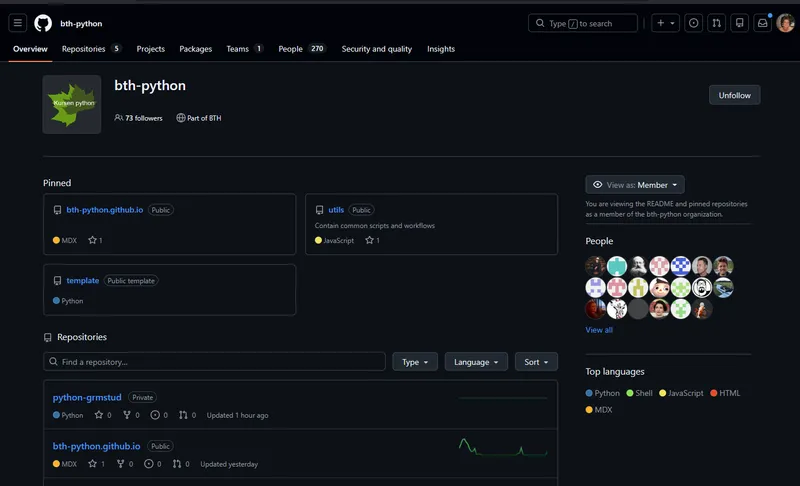Switch to the Overview tab
Image resolution: width=800 pixels, height=486 pixels.
pyautogui.click(x=30, y=49)
